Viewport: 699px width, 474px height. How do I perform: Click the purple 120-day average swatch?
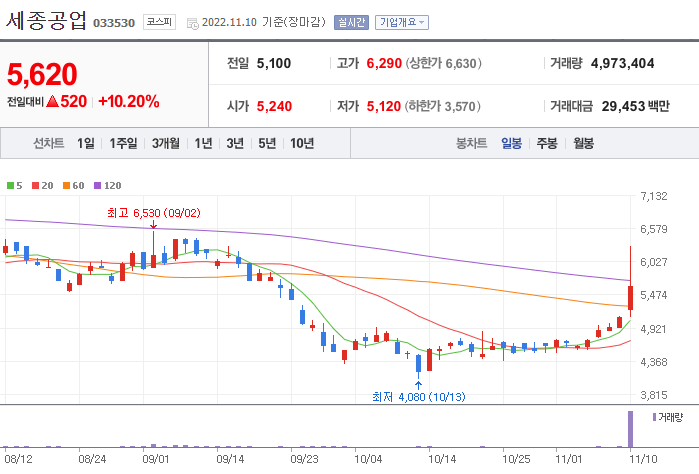(x=98, y=185)
